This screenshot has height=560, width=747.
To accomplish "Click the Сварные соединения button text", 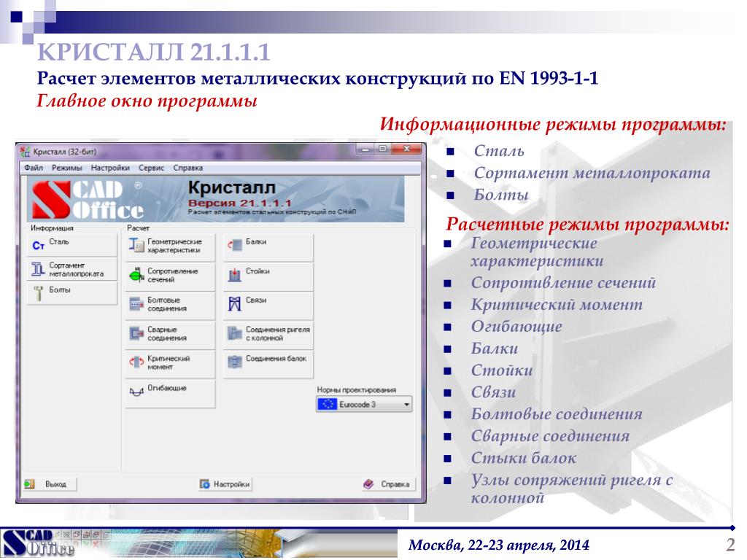I will (167, 334).
